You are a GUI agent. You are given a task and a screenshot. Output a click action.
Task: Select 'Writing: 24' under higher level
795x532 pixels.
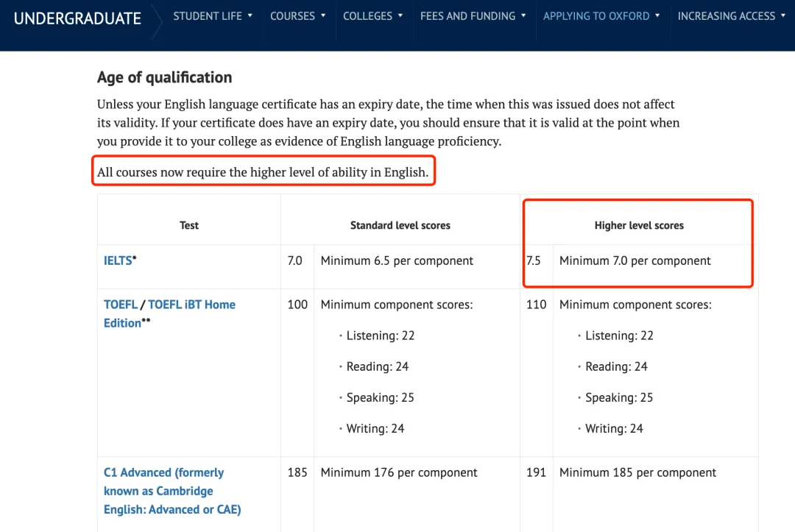(x=614, y=429)
